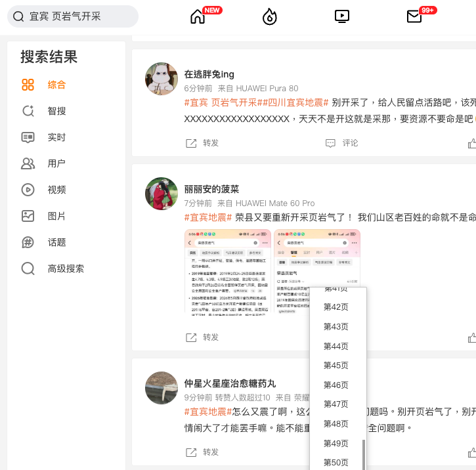Click the search field containing 宜宾 页岩气开采

(73, 16)
